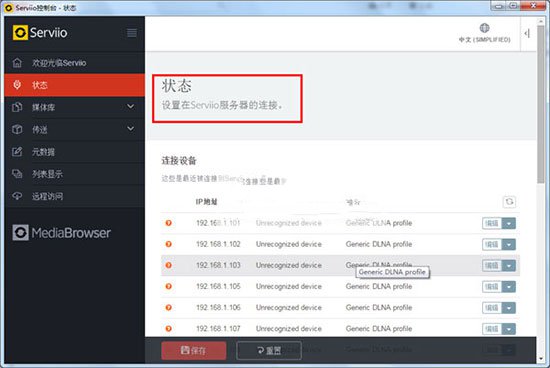Open the 媒体库 media library section
550x368 pixels.
tap(75, 107)
